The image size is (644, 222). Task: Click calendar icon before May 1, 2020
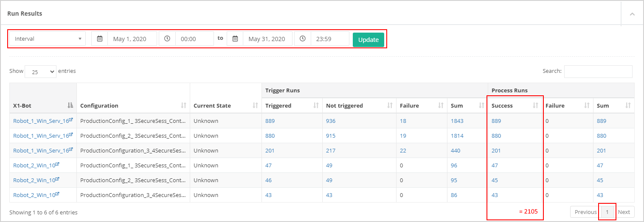(x=100, y=39)
